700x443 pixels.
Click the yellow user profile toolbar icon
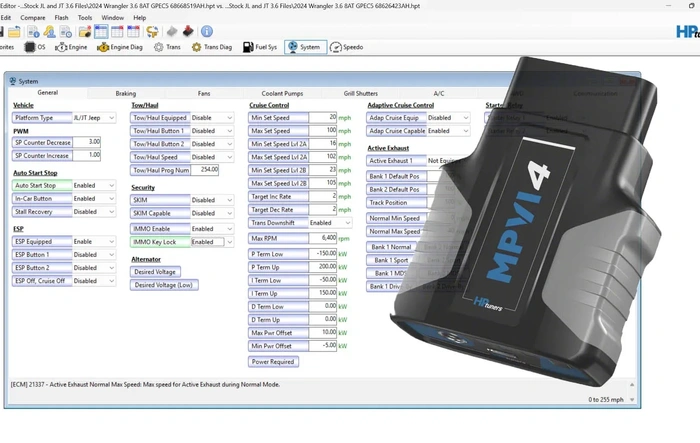click(x=50, y=32)
